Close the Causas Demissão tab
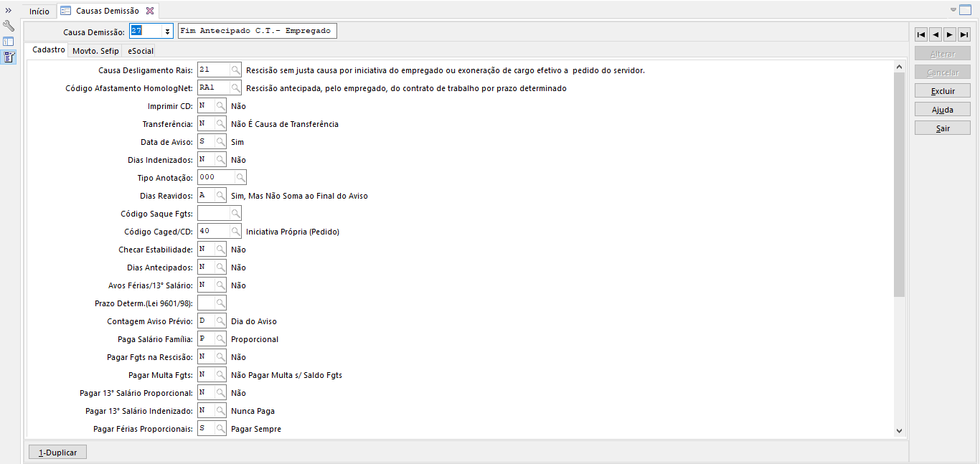 click(150, 11)
